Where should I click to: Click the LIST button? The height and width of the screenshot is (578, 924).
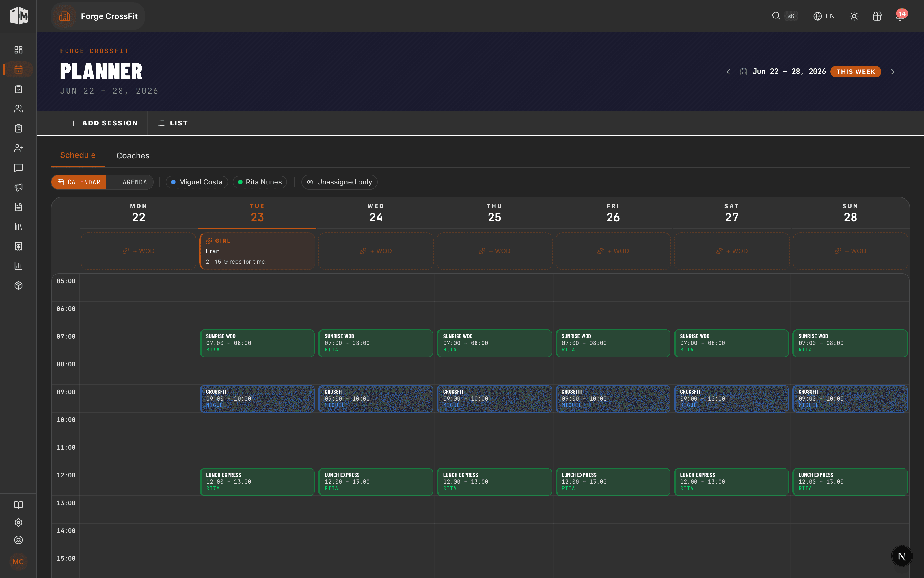[x=173, y=123]
